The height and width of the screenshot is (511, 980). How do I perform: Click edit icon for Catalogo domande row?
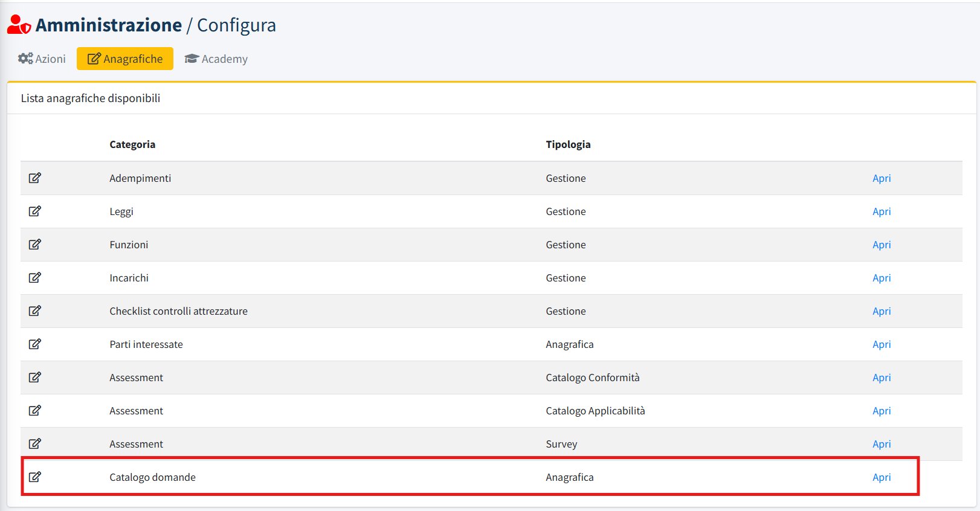35,477
